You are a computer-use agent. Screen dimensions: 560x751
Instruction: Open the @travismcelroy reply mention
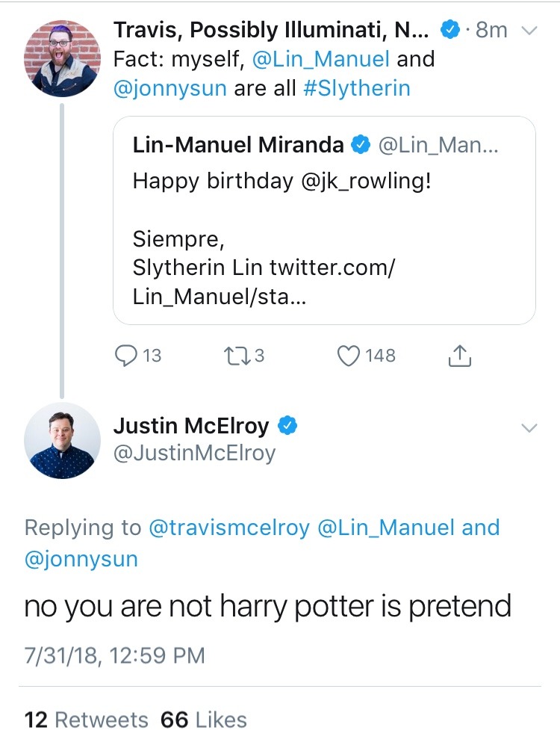pos(229,528)
